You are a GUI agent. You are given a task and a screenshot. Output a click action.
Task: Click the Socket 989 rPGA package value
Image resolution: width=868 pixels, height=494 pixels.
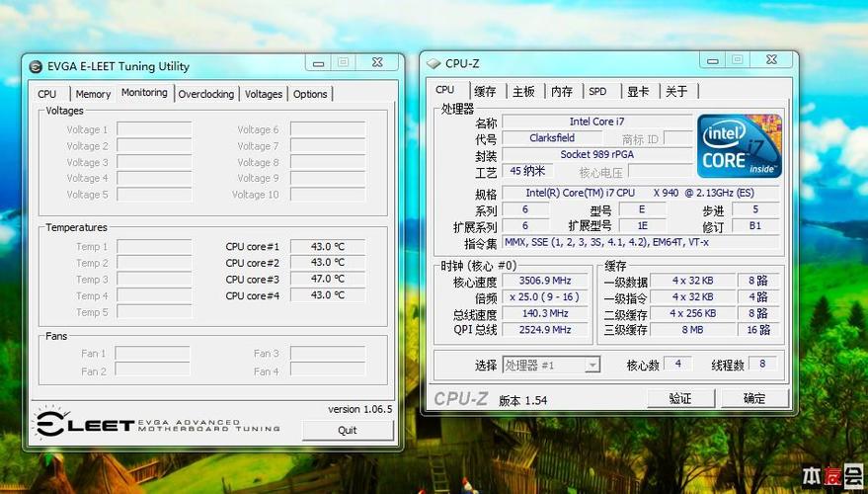[x=597, y=154]
